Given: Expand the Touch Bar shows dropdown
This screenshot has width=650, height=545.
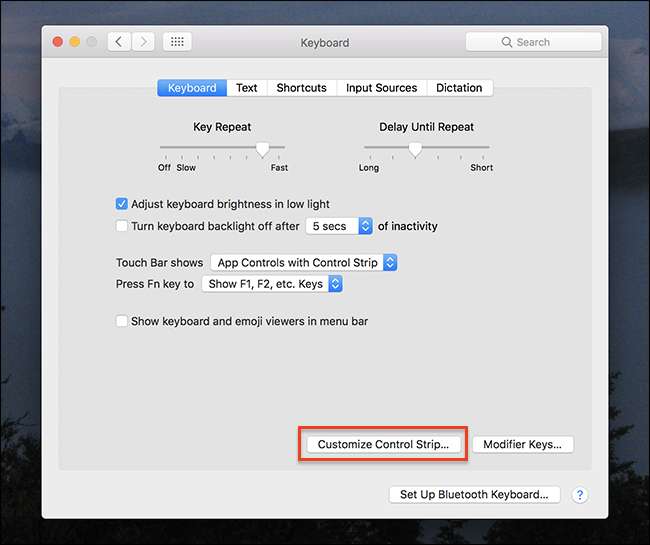Looking at the screenshot, I should pyautogui.click(x=304, y=263).
